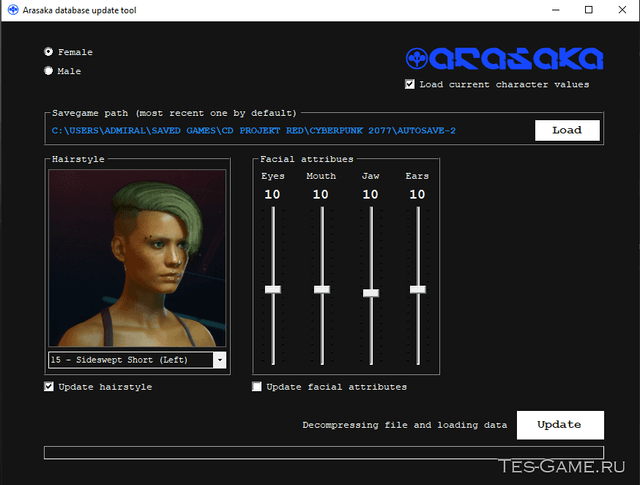Open the hairstyle dropdown arrow
Image resolution: width=640 pixels, height=485 pixels.
point(220,360)
